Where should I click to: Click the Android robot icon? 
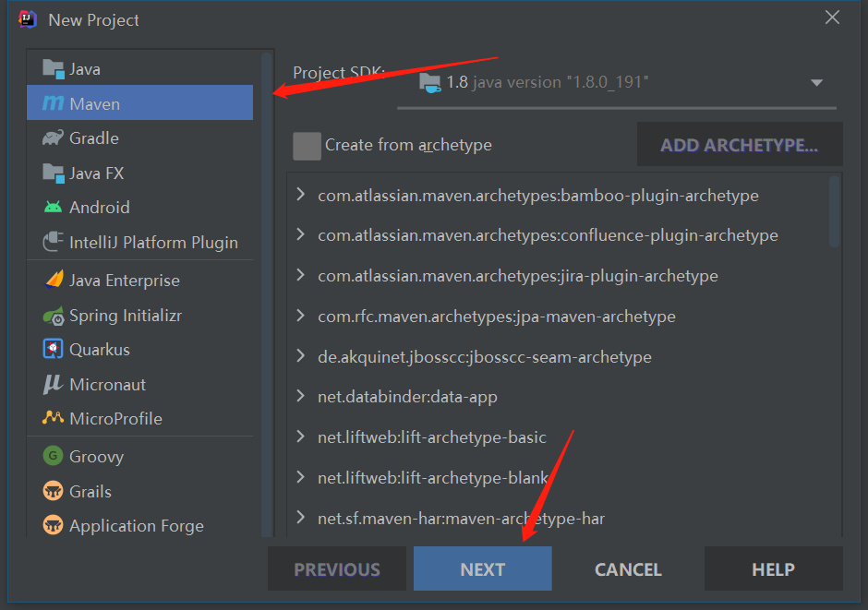54,208
